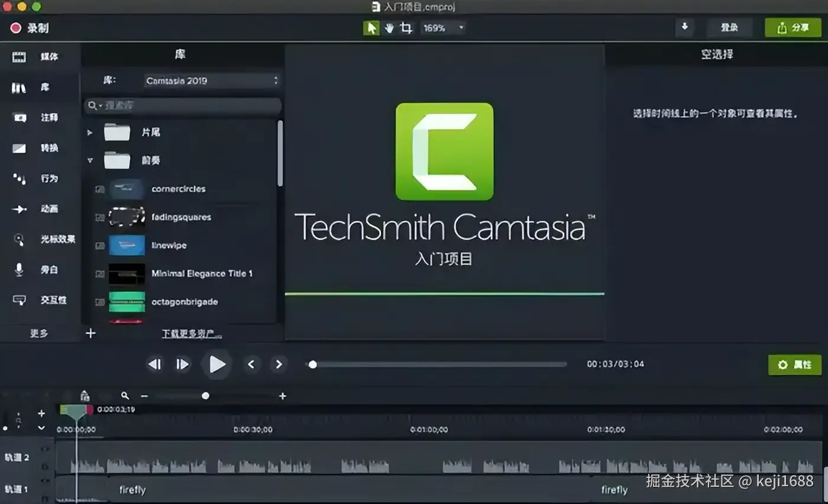This screenshot has height=504, width=828.
Task: Click the cornercircles thumbnail
Action: [127, 189]
